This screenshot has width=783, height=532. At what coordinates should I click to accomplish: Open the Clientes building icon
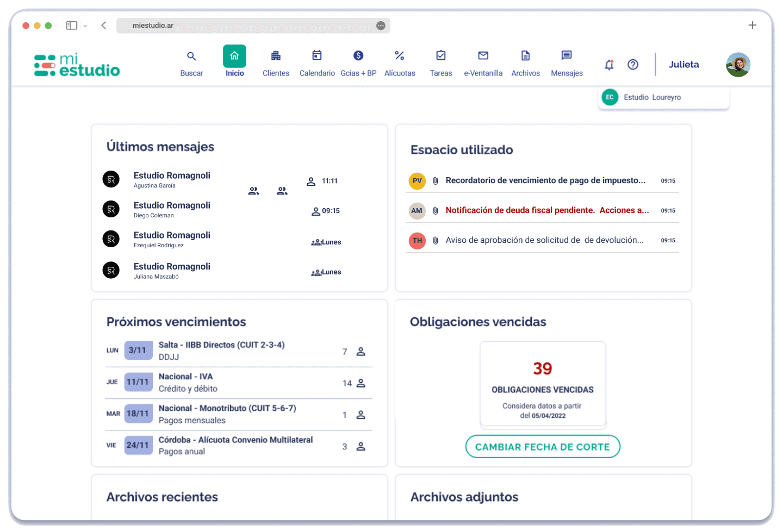(276, 57)
